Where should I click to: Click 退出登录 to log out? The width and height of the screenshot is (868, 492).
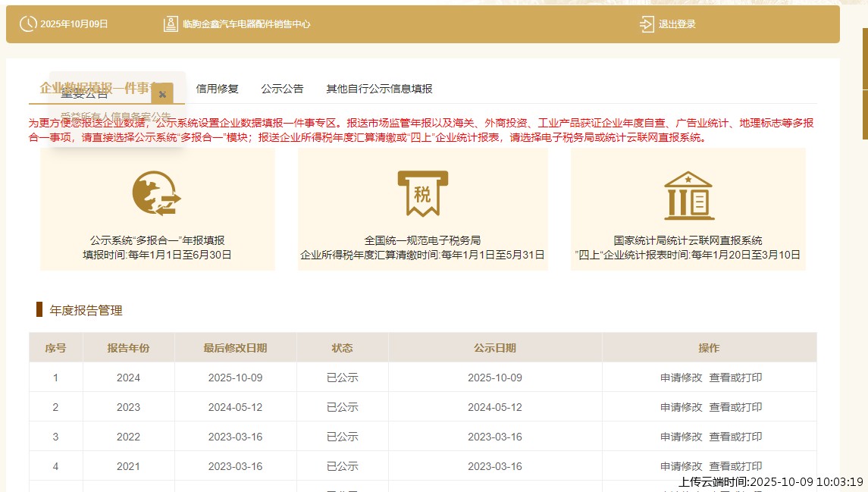point(677,24)
